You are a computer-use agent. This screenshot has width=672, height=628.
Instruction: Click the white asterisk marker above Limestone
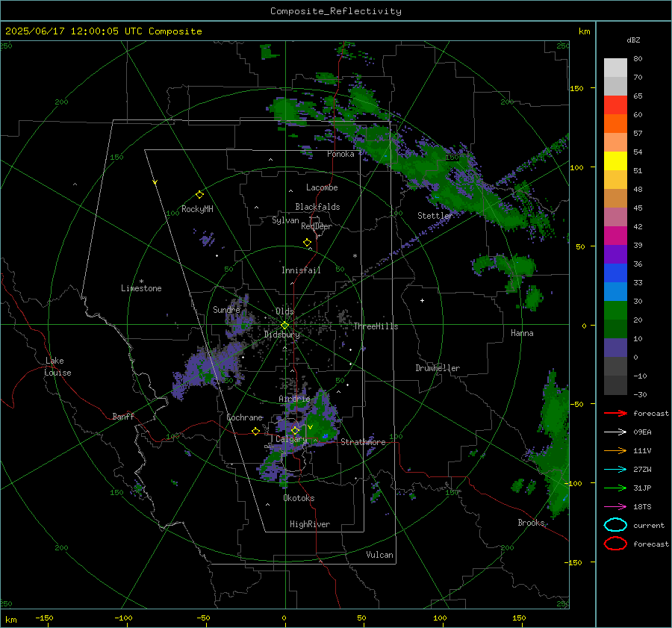click(141, 282)
